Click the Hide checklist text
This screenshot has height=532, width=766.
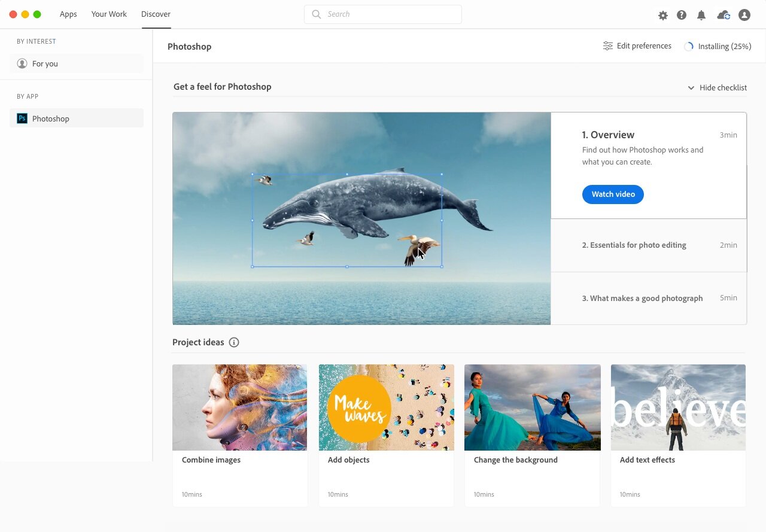click(x=723, y=88)
